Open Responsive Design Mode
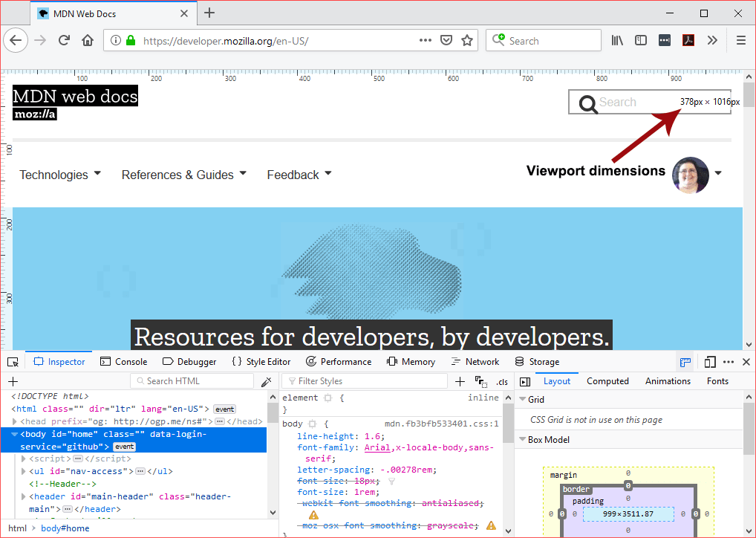The image size is (756, 538). point(710,361)
